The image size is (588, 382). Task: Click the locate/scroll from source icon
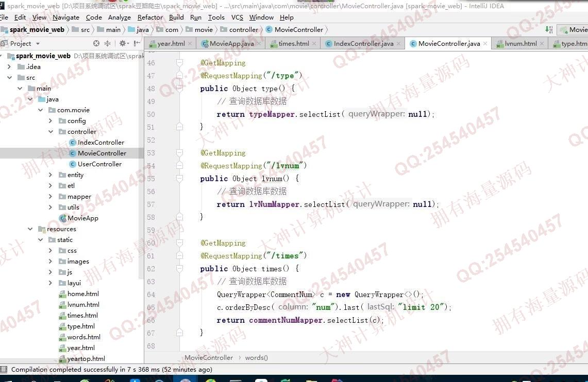(x=96, y=43)
